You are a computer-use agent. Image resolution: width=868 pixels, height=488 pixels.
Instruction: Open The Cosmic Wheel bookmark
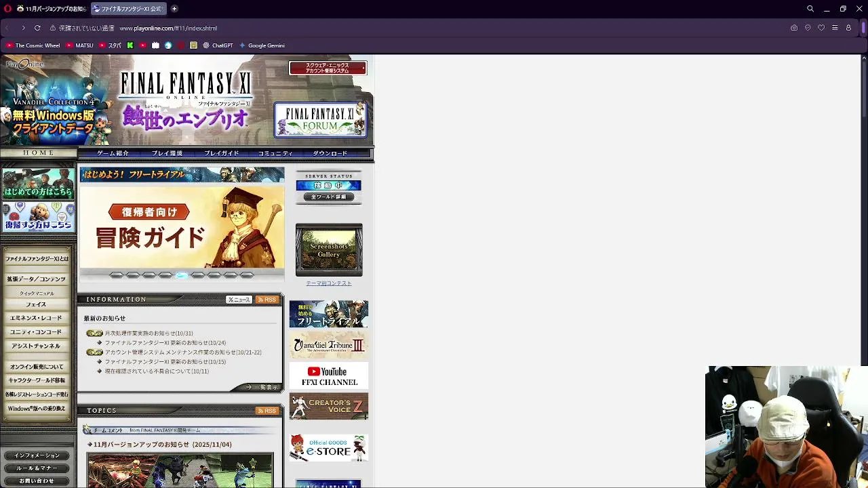click(33, 45)
